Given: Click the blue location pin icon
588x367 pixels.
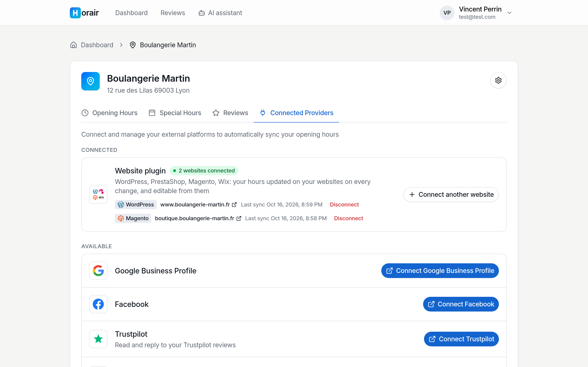Looking at the screenshot, I should [90, 81].
